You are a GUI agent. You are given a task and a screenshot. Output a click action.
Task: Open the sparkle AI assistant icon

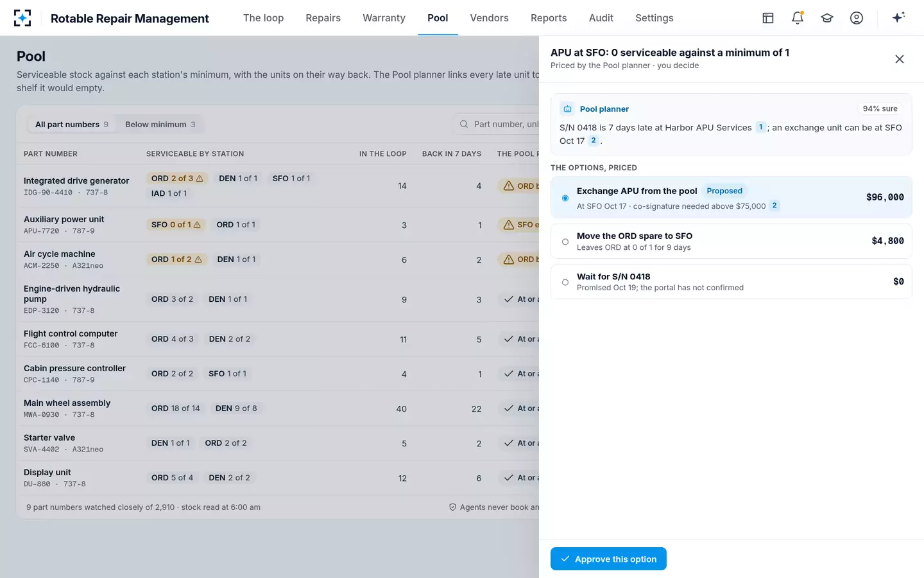click(x=898, y=17)
